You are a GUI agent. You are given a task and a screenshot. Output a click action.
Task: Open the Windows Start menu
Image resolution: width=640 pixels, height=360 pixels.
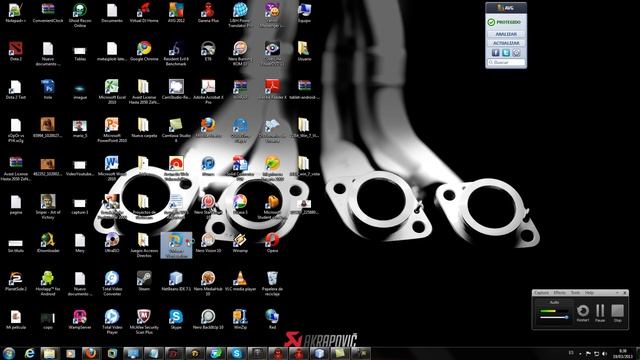click(9, 353)
